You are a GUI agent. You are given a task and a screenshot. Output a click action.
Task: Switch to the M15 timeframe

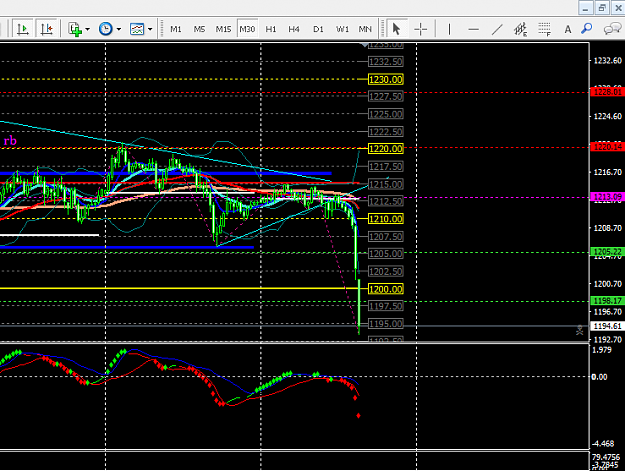click(x=223, y=29)
